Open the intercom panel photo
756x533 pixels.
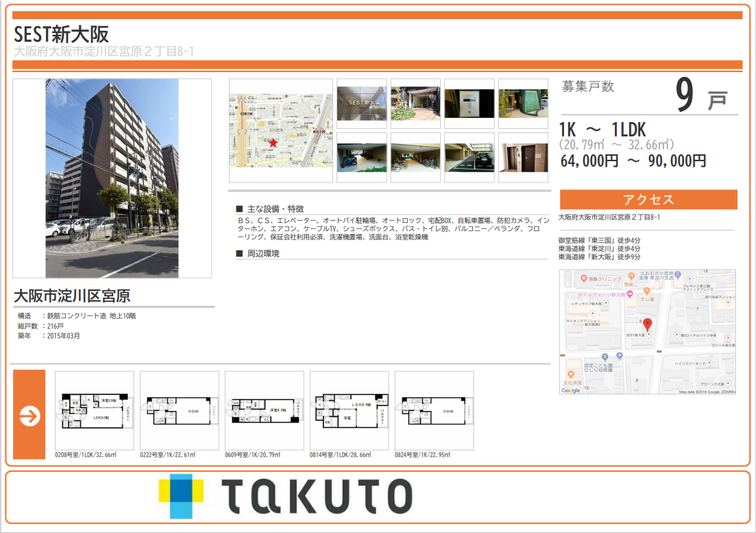[x=469, y=103]
